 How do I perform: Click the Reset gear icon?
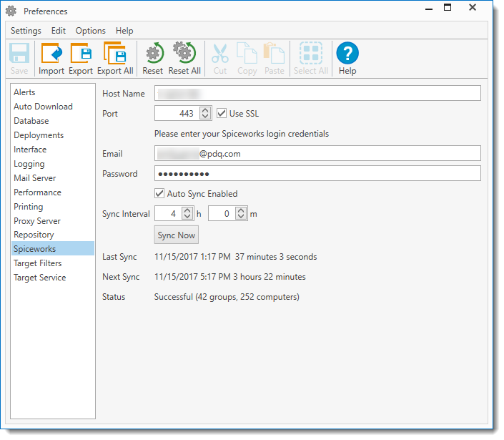tap(153, 54)
